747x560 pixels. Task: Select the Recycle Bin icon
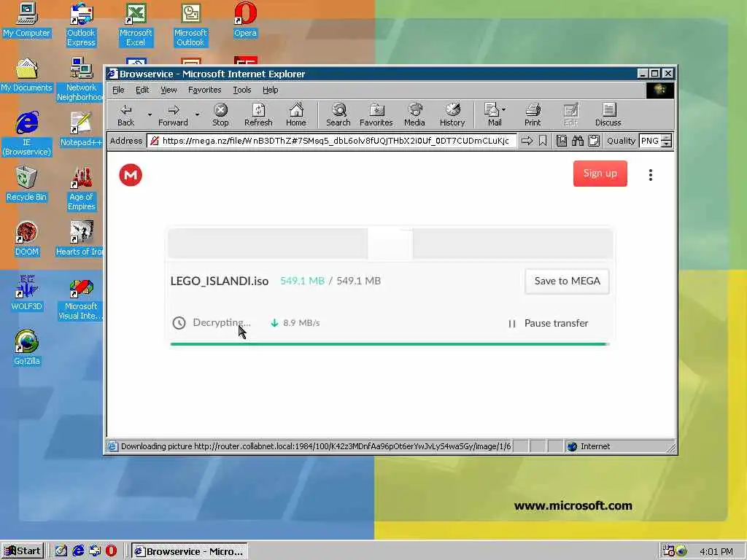tap(27, 184)
